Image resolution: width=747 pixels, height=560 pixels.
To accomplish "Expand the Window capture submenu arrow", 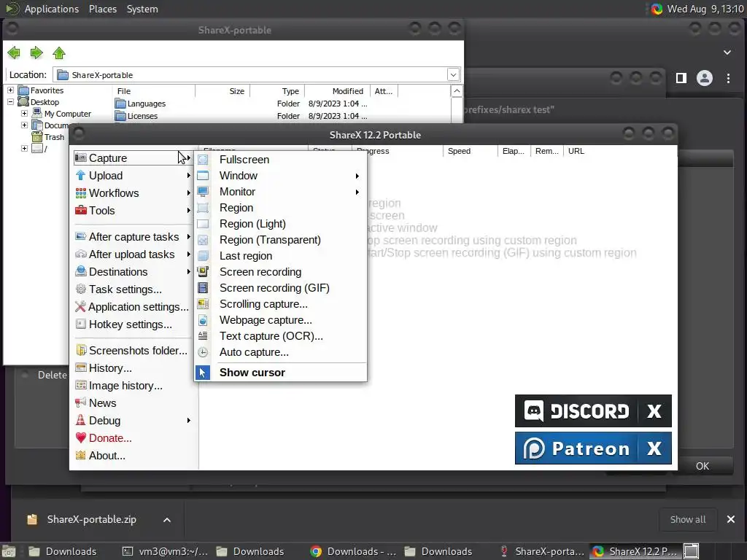I will click(357, 176).
